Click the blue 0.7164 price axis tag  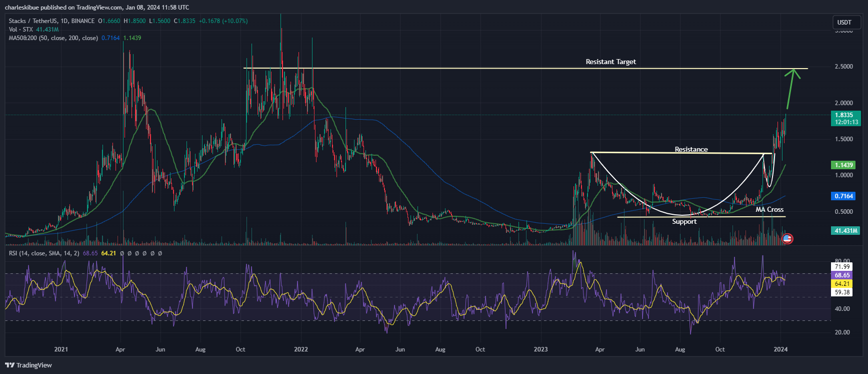tap(843, 196)
